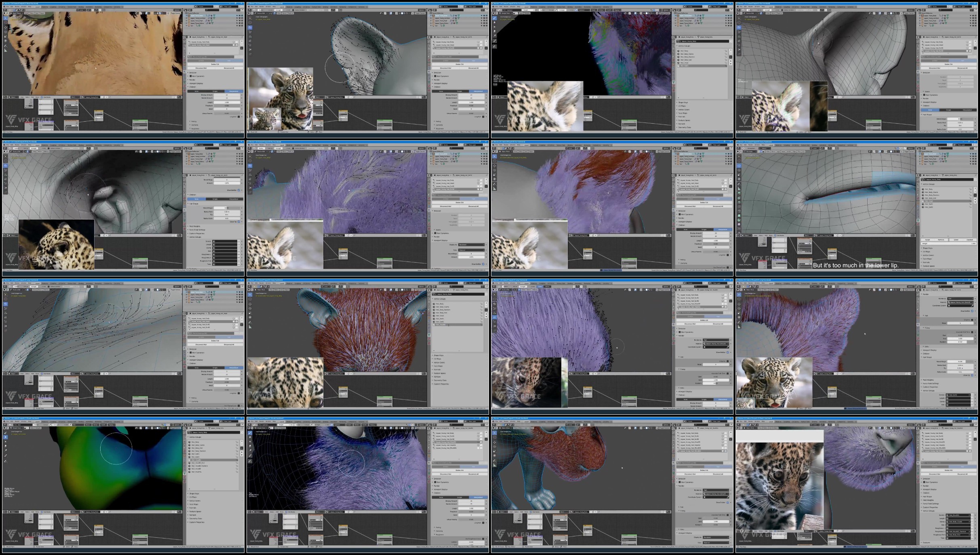980x555 pixels.
Task: Pick the Measure tool in the jaguar paw frame
Action: tap(494, 465)
